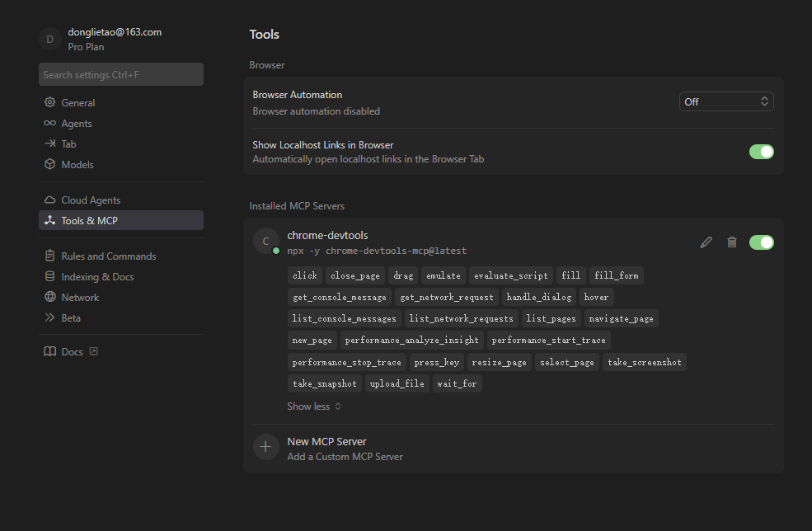Click the plus icon for New MCP Server
812x531 pixels.
[265, 447]
